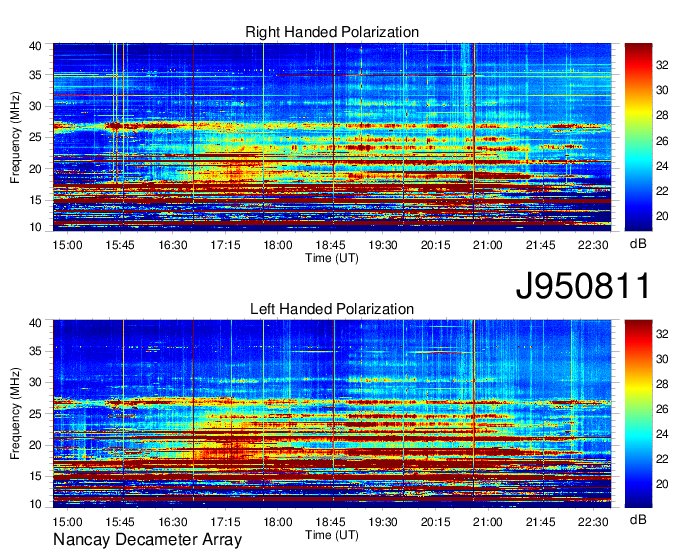
Task: Click the 17:15 tick on left-handed plot
Action: [226, 522]
